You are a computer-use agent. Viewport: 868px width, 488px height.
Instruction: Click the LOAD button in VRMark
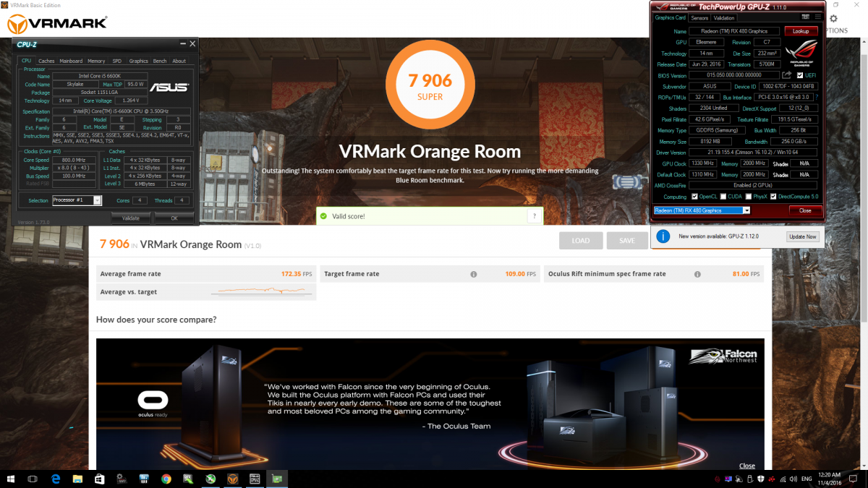581,241
